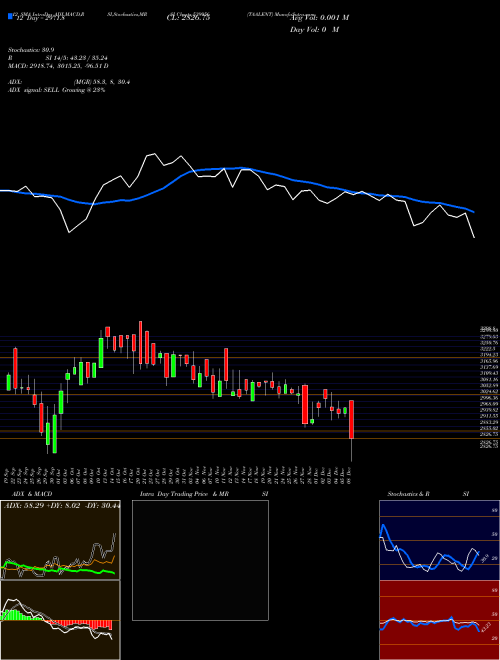Open the blue Stochastics chart panel

pos(439,540)
